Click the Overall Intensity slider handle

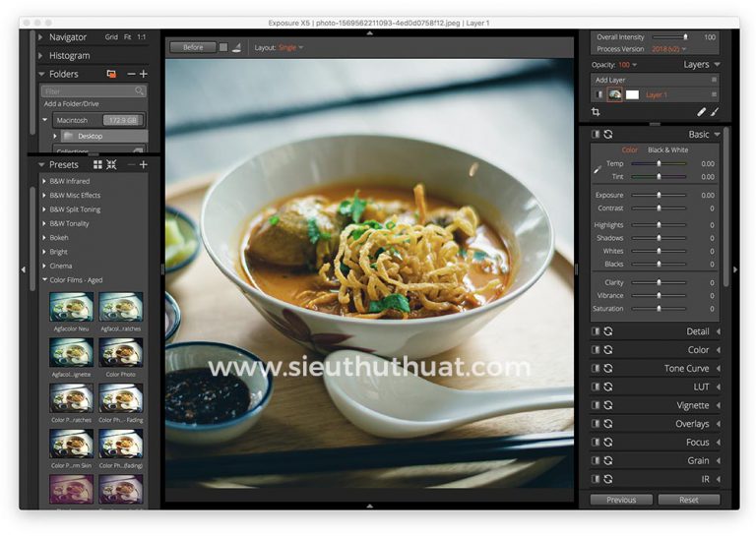point(685,37)
